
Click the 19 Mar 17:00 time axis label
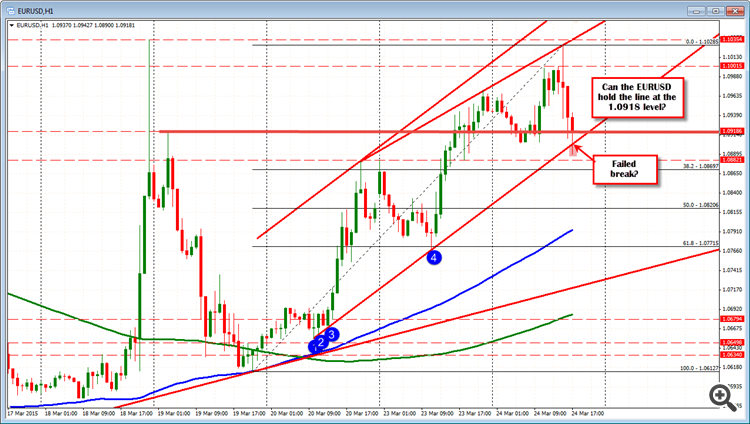(249, 413)
